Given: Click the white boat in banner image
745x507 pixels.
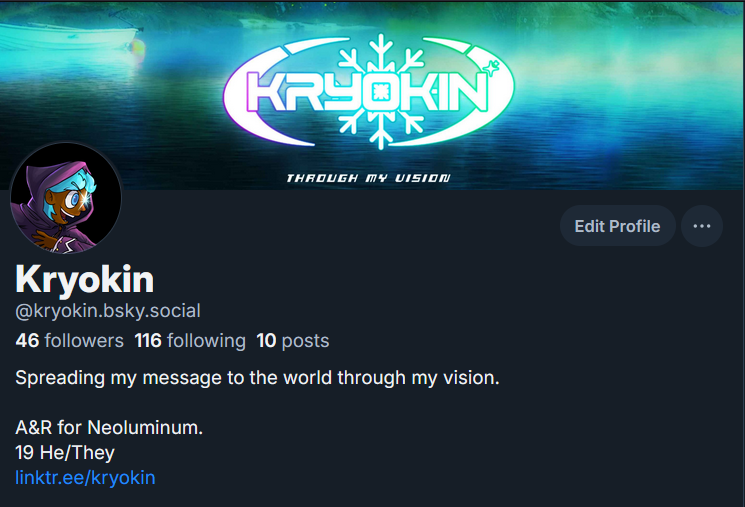Looking at the screenshot, I should (x=69, y=36).
